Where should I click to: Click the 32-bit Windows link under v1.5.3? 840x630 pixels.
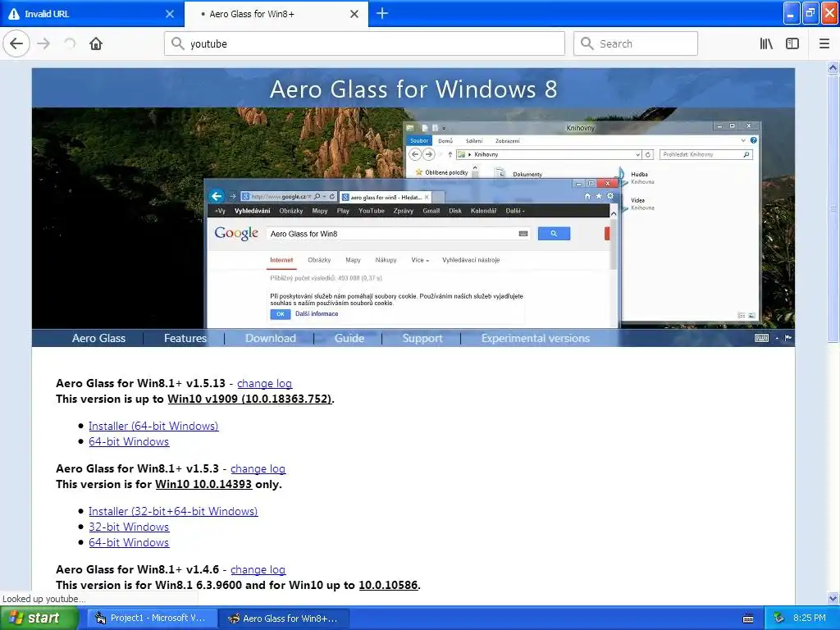tap(129, 527)
